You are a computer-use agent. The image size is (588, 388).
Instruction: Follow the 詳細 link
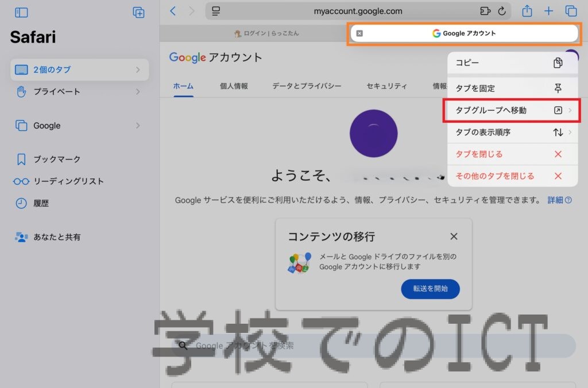(555, 200)
